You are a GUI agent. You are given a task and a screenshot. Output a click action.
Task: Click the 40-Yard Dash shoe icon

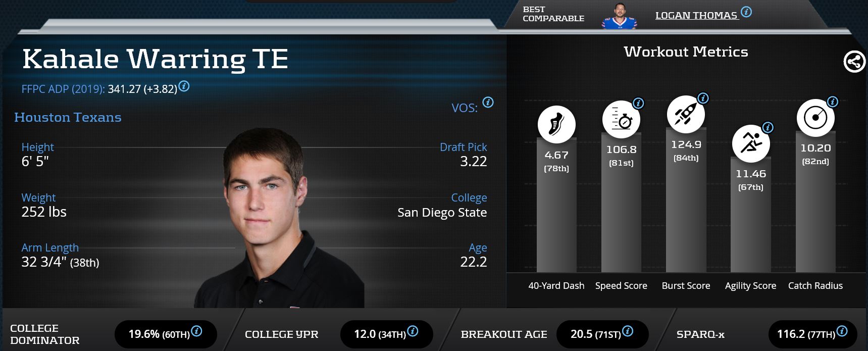[556, 124]
